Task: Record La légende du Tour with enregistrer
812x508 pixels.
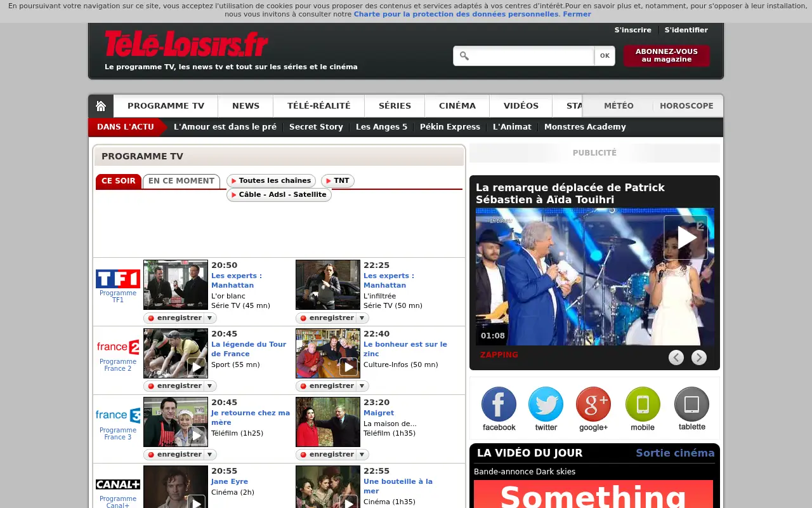Action: click(x=174, y=385)
